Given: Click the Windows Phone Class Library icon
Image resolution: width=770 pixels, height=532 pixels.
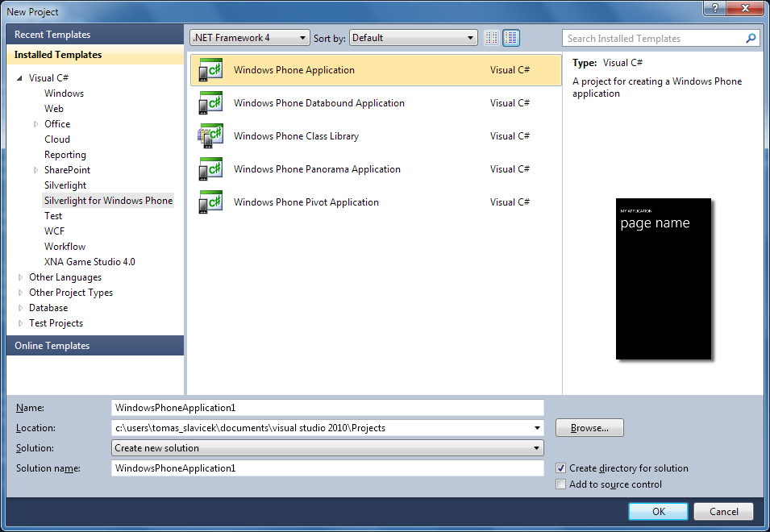Looking at the screenshot, I should pos(210,136).
